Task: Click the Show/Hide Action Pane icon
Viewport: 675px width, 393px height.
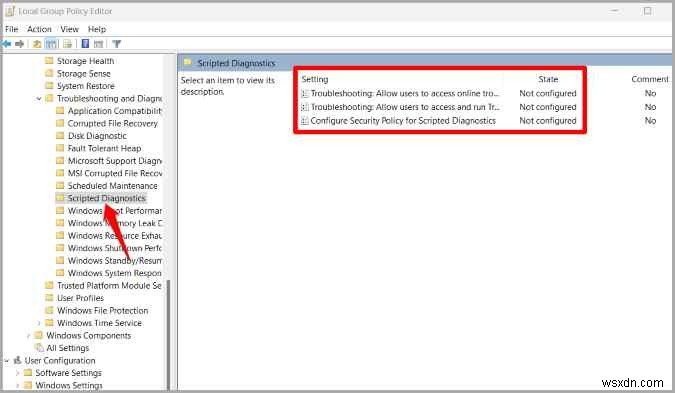Action: pos(99,43)
